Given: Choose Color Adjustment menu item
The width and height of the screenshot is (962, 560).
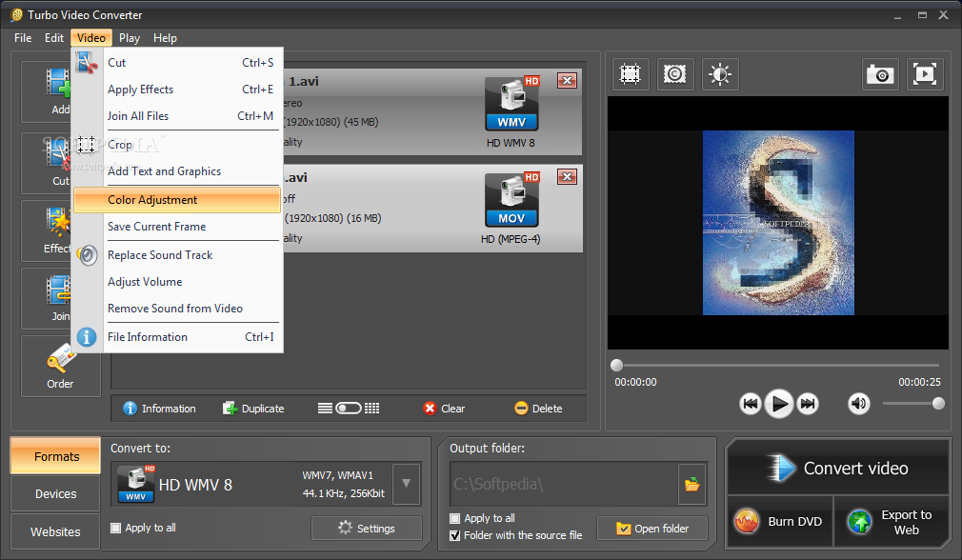Looking at the screenshot, I should click(177, 200).
